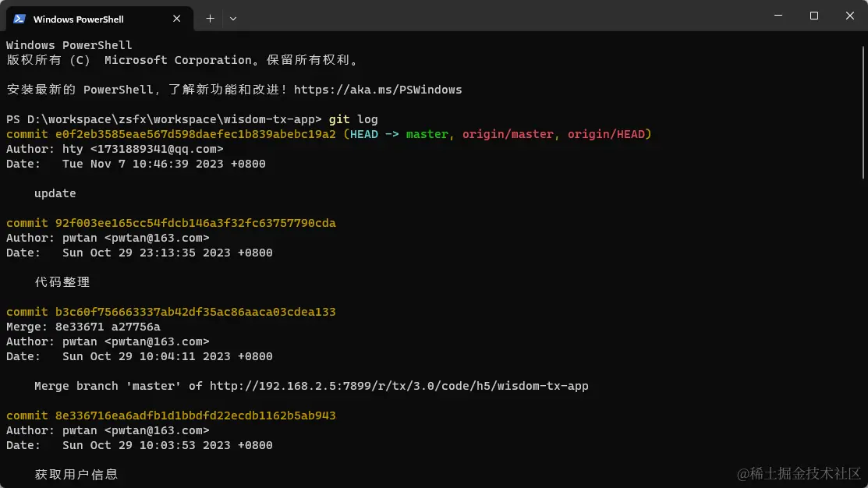The width and height of the screenshot is (868, 488).
Task: Open a new tab with the plus button
Action: [x=210, y=19]
